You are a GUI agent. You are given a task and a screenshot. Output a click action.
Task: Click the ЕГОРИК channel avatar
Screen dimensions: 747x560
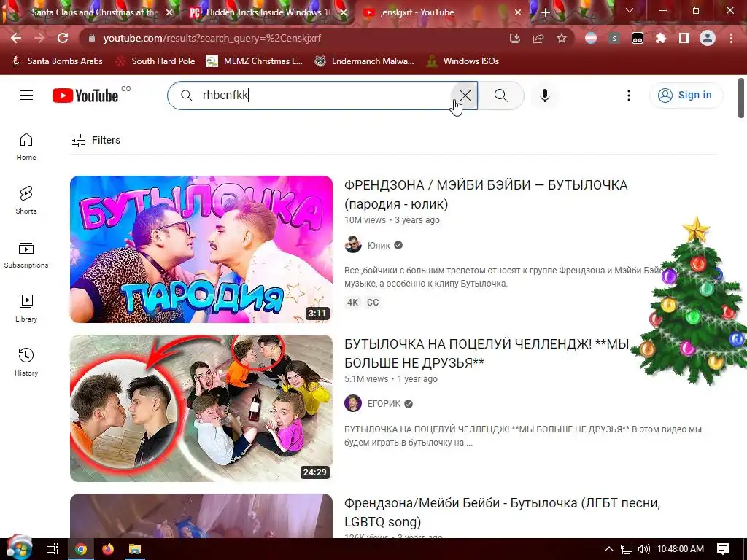click(353, 403)
